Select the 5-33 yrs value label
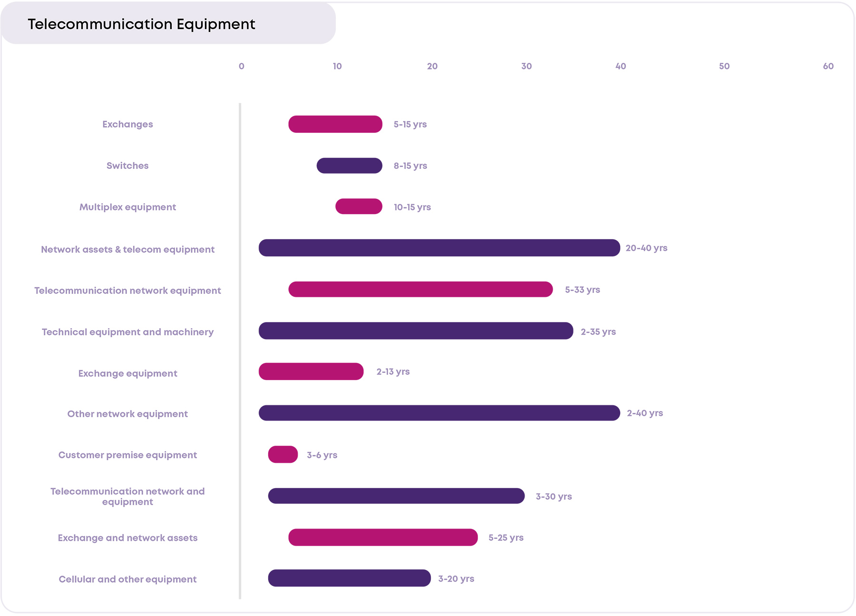The height and width of the screenshot is (616, 856). pos(582,290)
